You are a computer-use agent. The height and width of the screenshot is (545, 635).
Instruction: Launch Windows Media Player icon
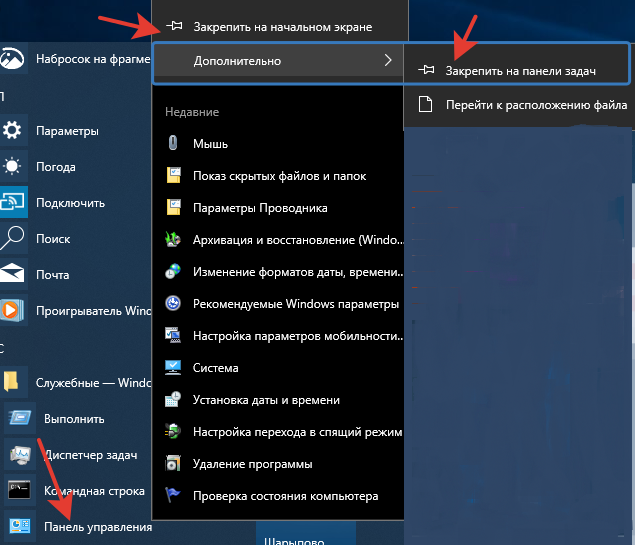[x=12, y=311]
